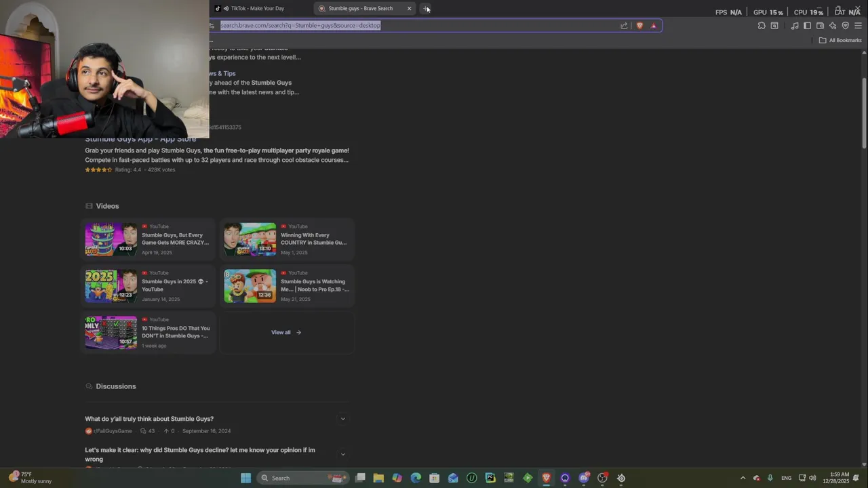The image size is (868, 488).
Task: Open the browser hamburger menu
Action: click(x=858, y=26)
